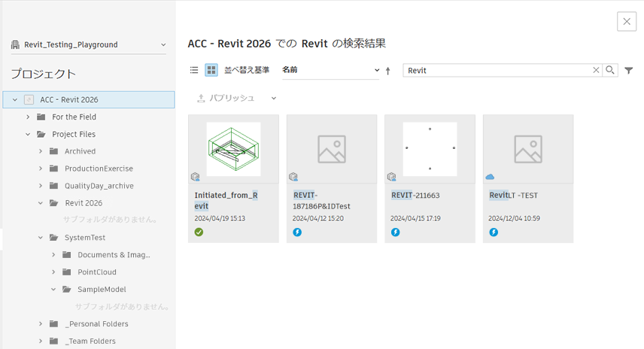
Task: Click the For the Field folder icon
Action: [x=41, y=117]
